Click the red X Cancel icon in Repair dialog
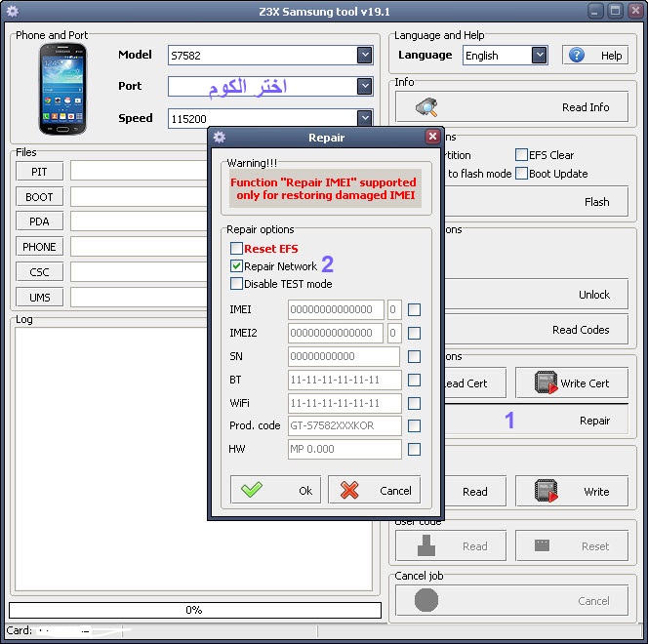The height and width of the screenshot is (644, 648). pyautogui.click(x=349, y=491)
